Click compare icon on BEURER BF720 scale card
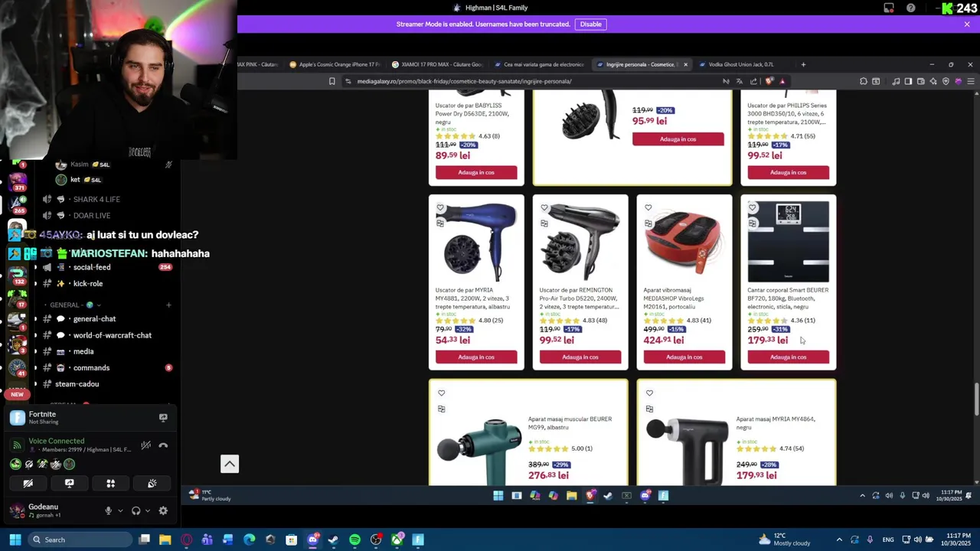The height and width of the screenshot is (551, 980). (753, 223)
